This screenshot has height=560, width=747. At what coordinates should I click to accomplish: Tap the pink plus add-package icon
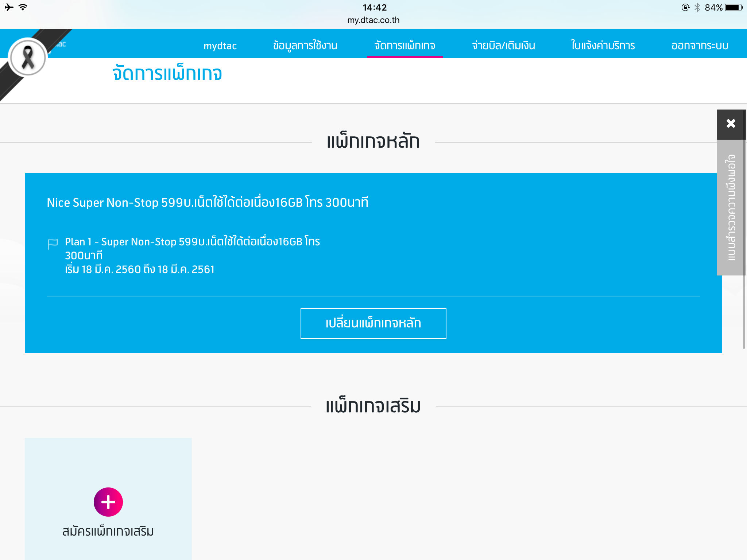(108, 502)
